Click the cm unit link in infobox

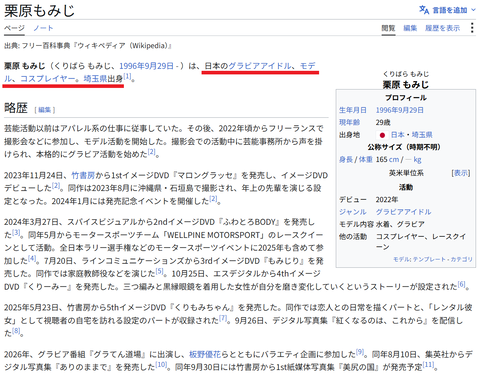(394, 160)
